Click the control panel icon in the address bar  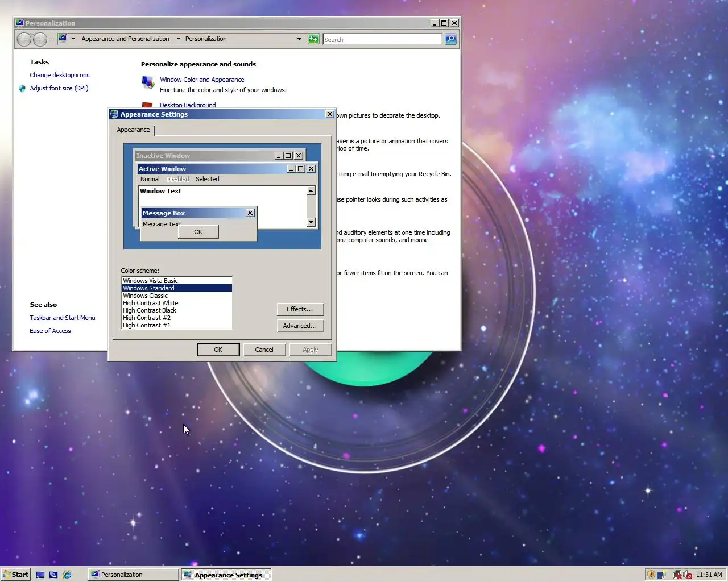(x=63, y=38)
